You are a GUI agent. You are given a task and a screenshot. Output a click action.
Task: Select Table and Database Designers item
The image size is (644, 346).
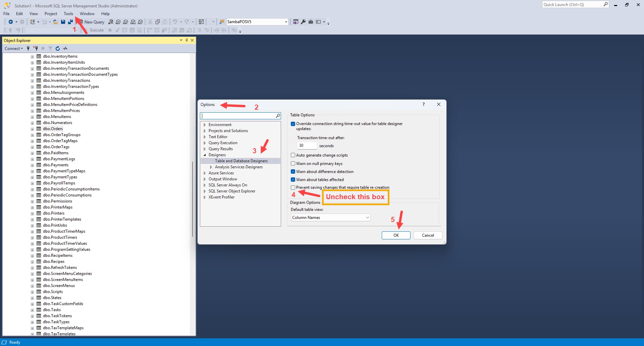pos(241,161)
